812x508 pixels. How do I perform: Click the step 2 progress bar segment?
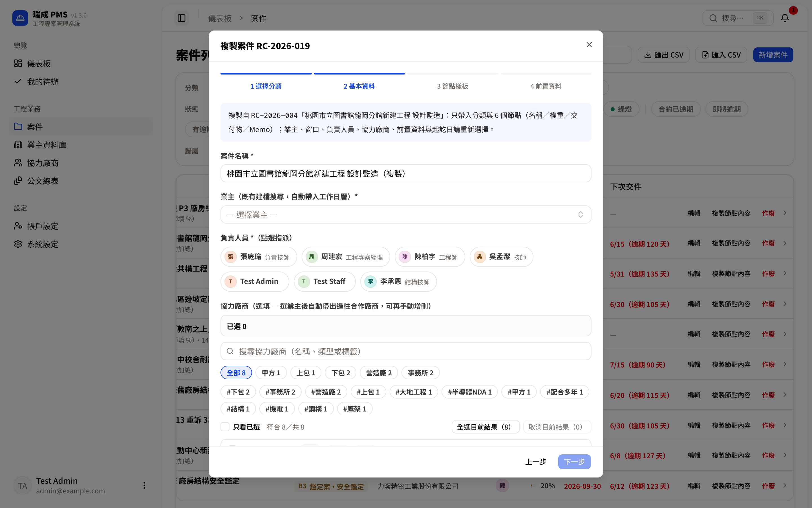[x=359, y=74]
